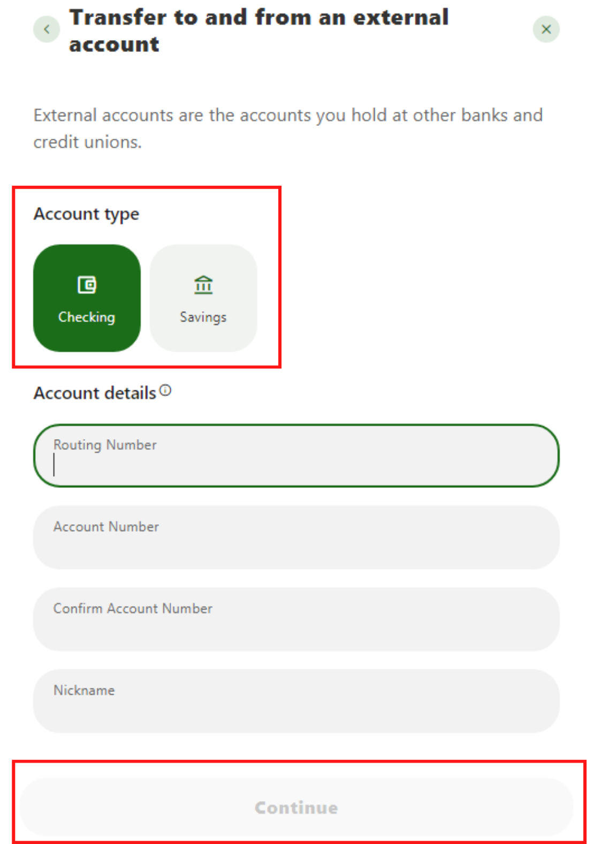Click the Account Number field
616x844 pixels.
coord(296,537)
